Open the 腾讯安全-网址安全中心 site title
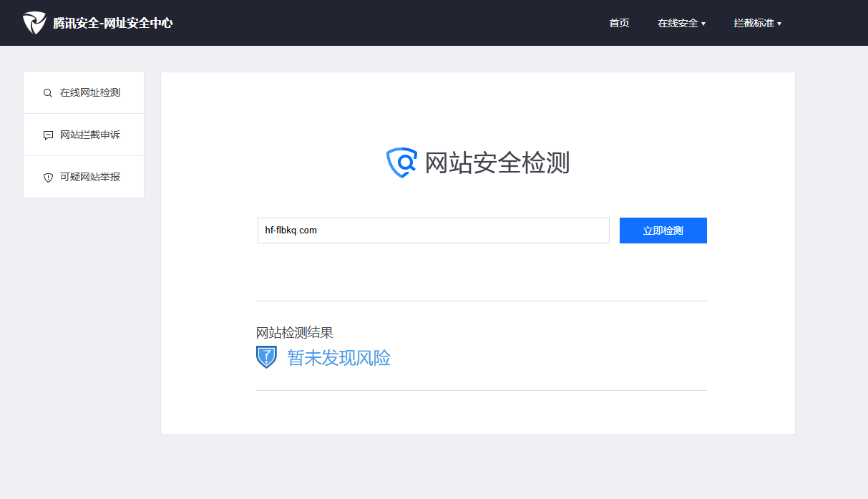 click(113, 23)
